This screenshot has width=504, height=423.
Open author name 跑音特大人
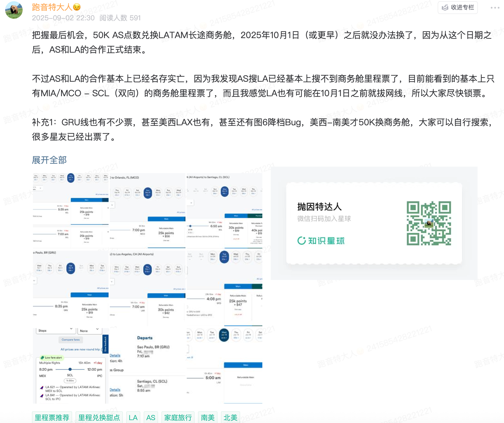(x=52, y=7)
